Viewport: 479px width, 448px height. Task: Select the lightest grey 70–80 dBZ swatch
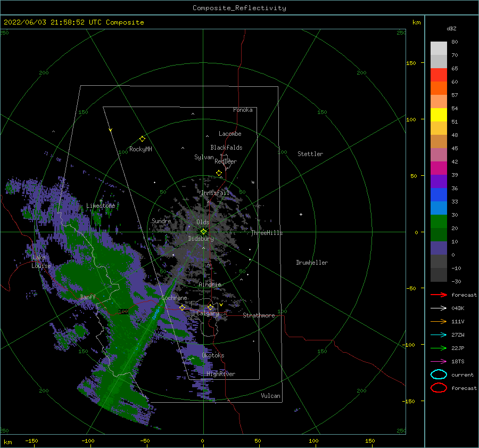pos(439,48)
